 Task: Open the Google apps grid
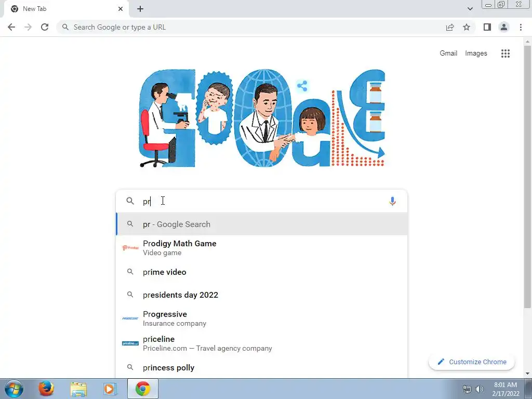click(x=505, y=54)
